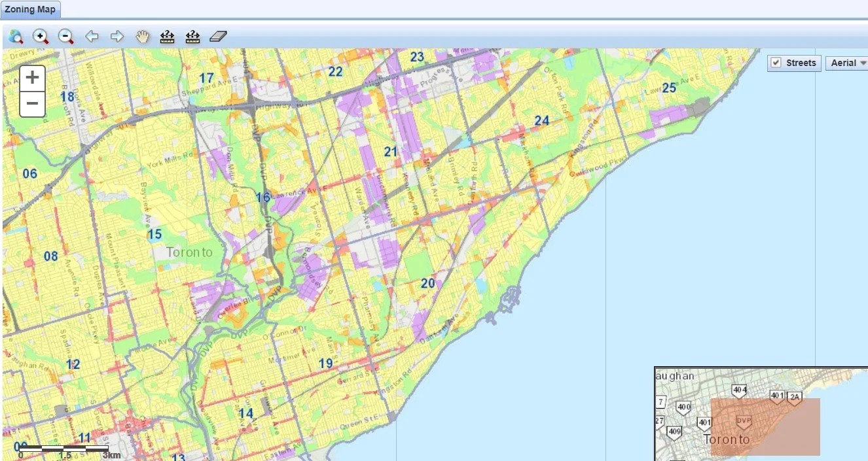Image resolution: width=868 pixels, height=461 pixels.
Task: Click zoning area number 21 on map
Action: point(391,152)
